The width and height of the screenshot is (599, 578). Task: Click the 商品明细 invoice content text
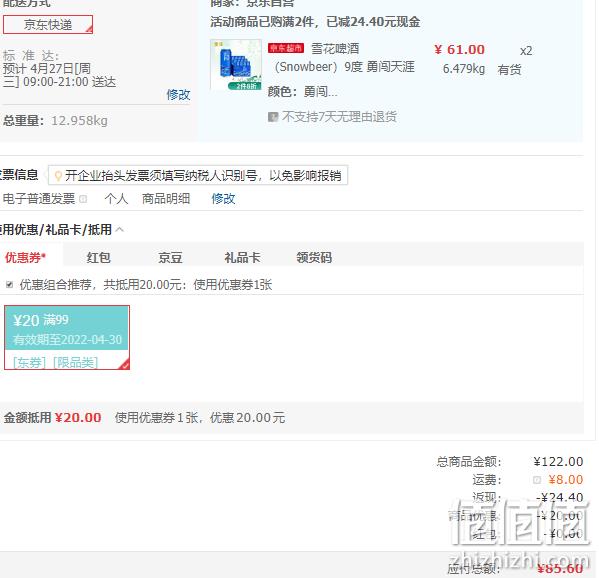pyautogui.click(x=166, y=199)
